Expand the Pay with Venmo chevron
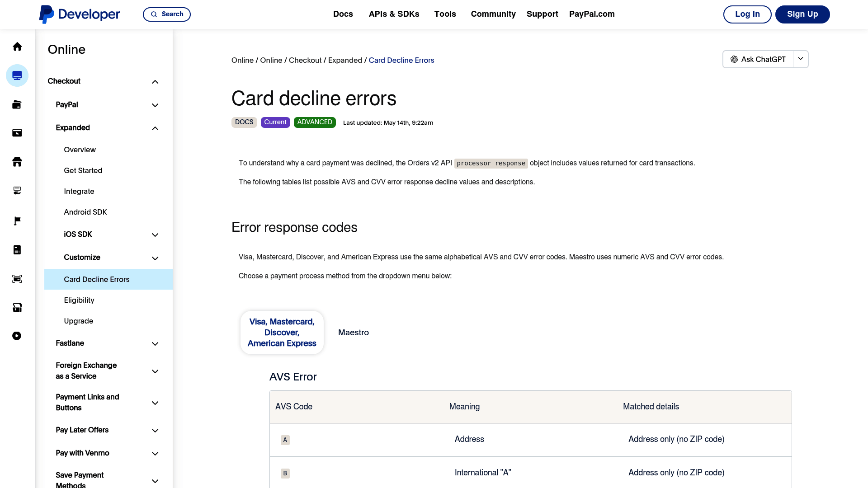 (155, 454)
